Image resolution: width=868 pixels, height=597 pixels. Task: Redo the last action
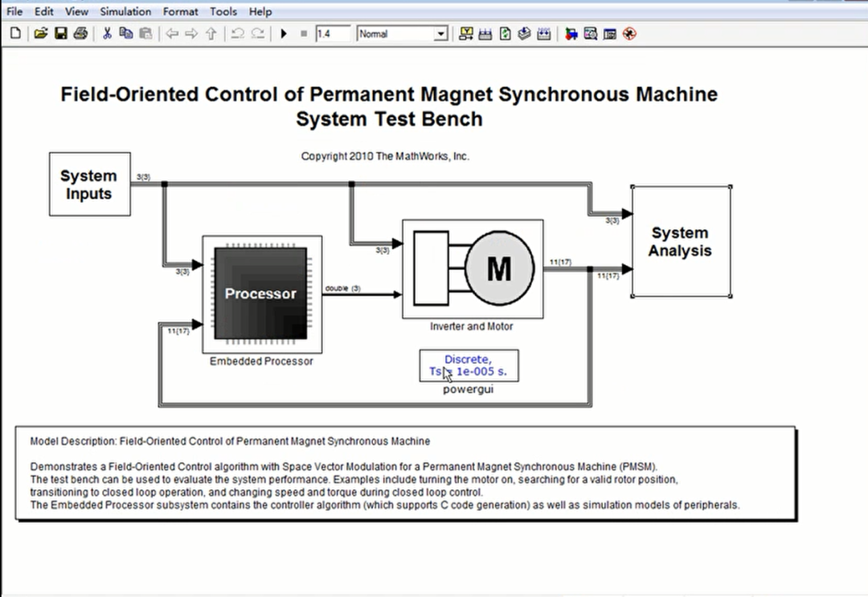click(257, 34)
